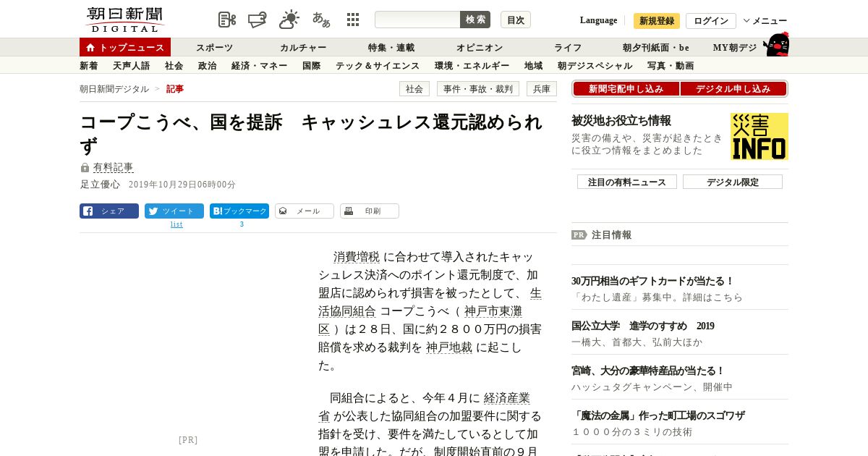Select 国際 in sub navigation

312,65
